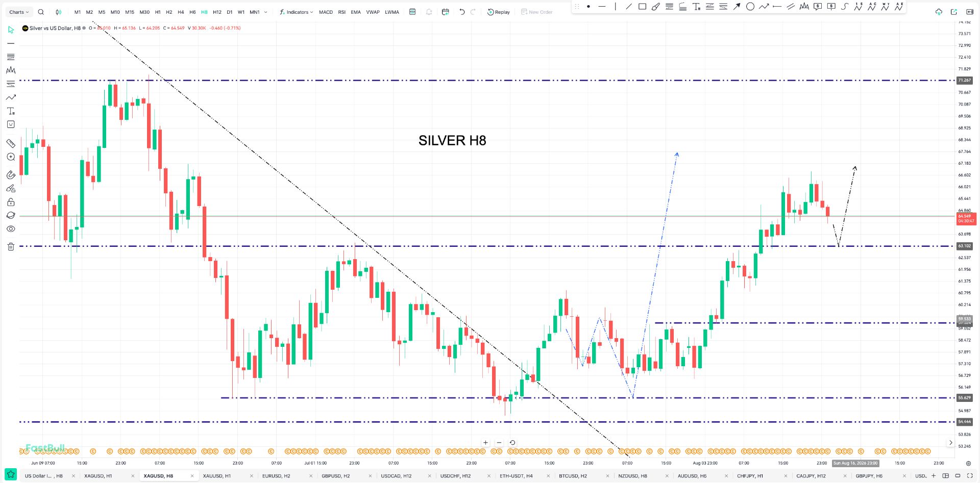The width and height of the screenshot is (980, 483).
Task: Open the economic calendar icon
Action: [x=446, y=12]
